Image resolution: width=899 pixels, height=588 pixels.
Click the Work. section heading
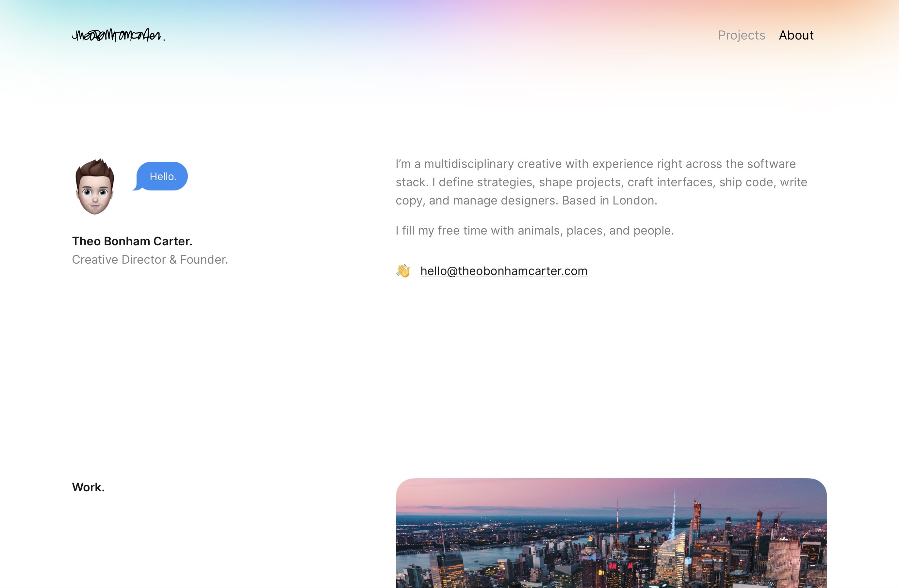[89, 487]
